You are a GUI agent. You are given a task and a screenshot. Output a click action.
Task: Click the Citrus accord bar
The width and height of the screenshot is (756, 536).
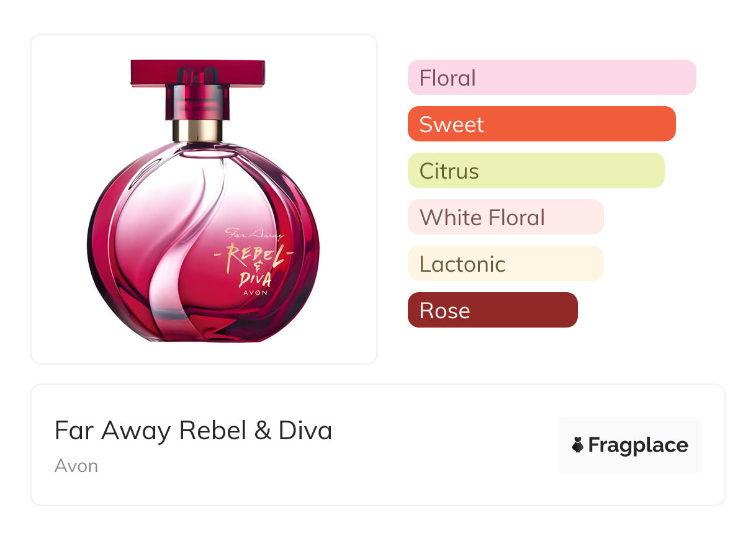click(x=536, y=171)
